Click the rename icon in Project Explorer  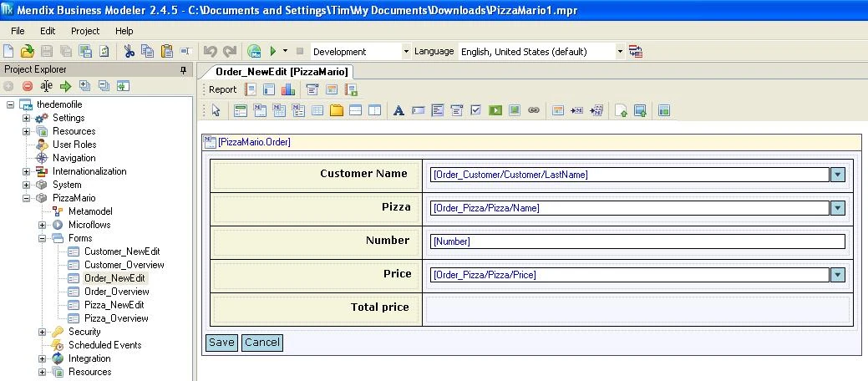point(47,85)
